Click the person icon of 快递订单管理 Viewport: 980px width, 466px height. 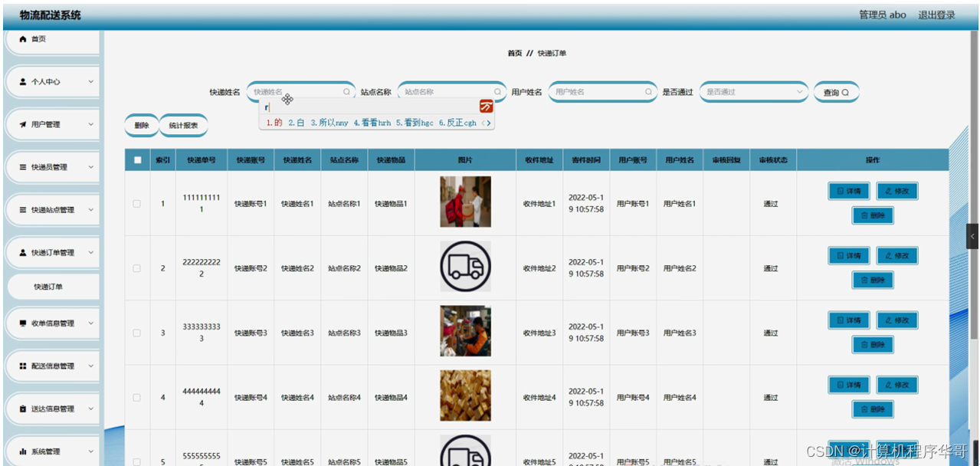pyautogui.click(x=23, y=253)
